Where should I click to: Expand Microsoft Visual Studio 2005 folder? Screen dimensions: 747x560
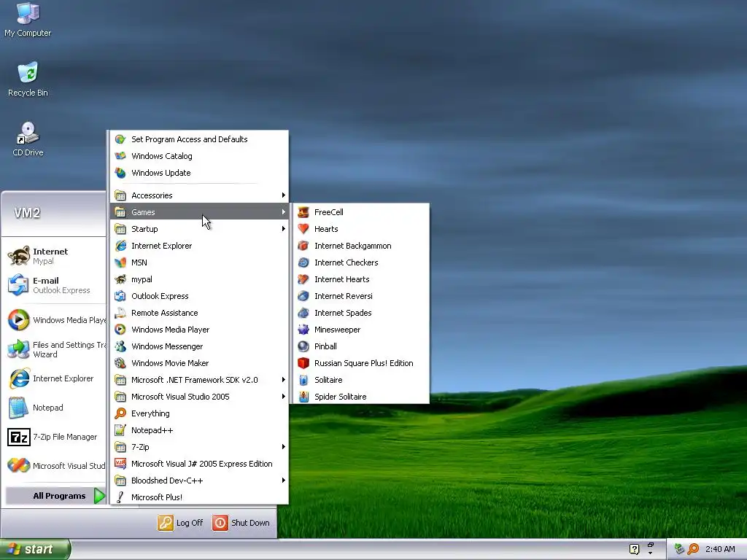coord(199,397)
